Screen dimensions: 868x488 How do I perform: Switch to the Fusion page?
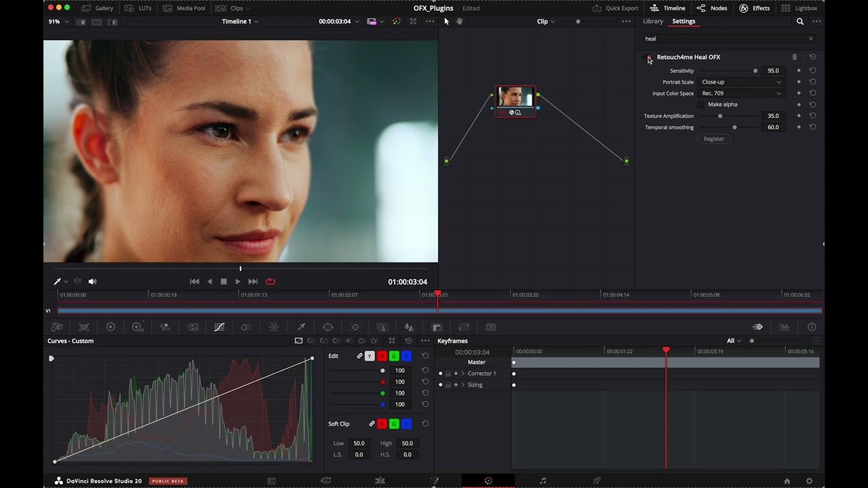click(x=435, y=481)
